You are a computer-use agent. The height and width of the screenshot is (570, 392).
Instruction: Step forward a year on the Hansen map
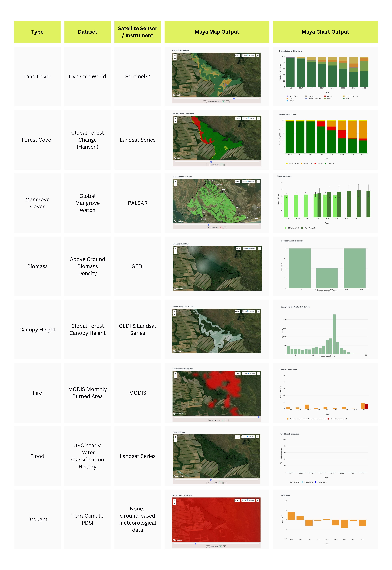point(226,165)
